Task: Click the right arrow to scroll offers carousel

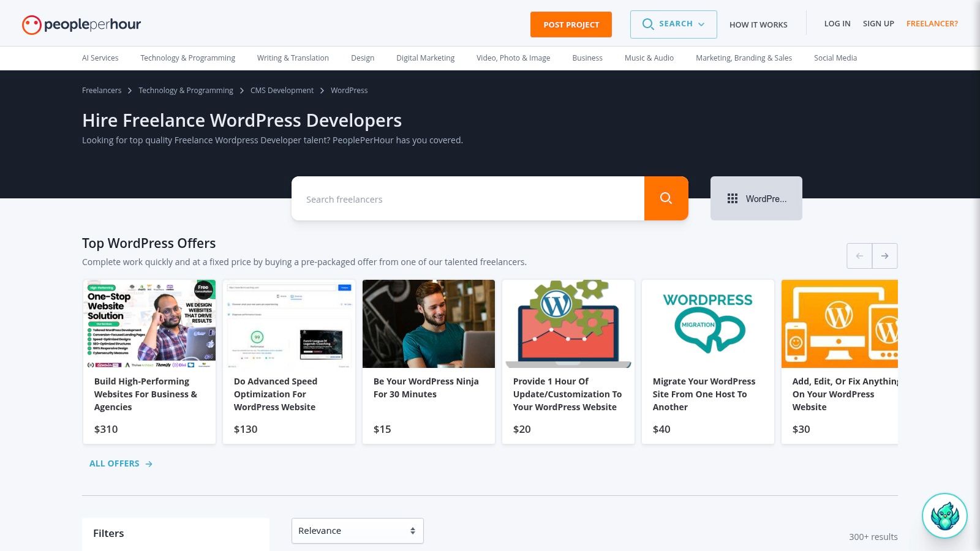Action: pos(884,255)
